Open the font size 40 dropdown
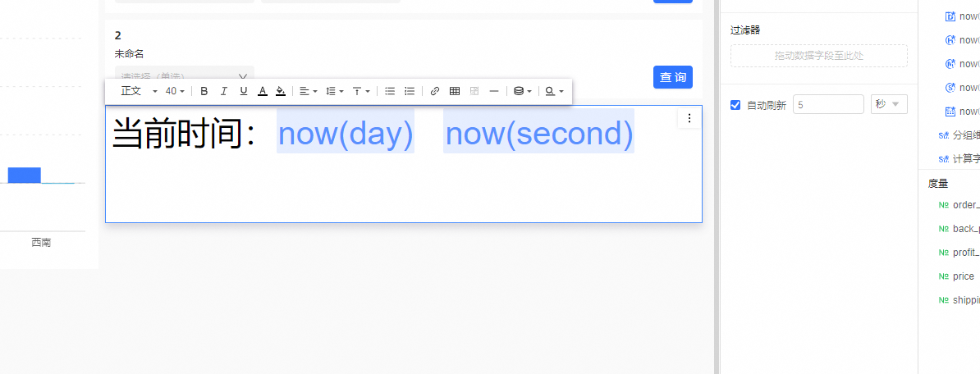The width and height of the screenshot is (980, 374). coord(175,91)
